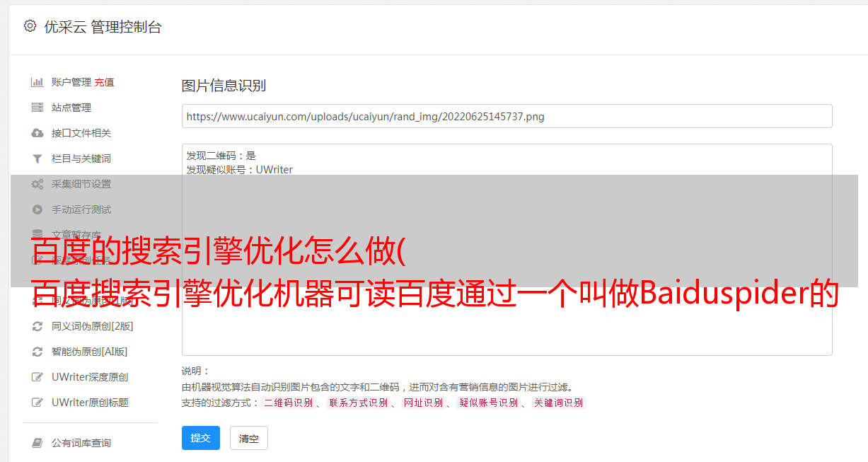Click the refresh icon beside 同义词伪原创[2版]
The image size is (868, 462).
37,326
